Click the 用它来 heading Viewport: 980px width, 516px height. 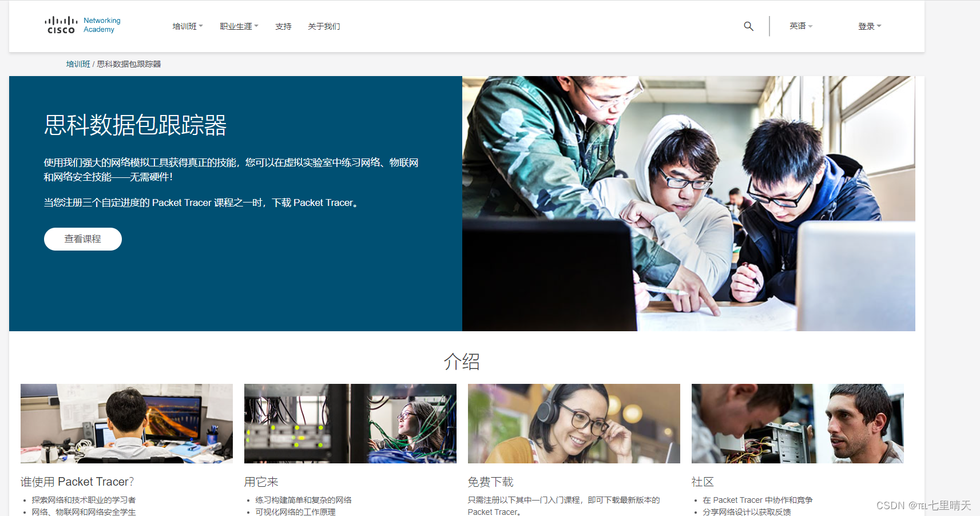tap(261, 482)
